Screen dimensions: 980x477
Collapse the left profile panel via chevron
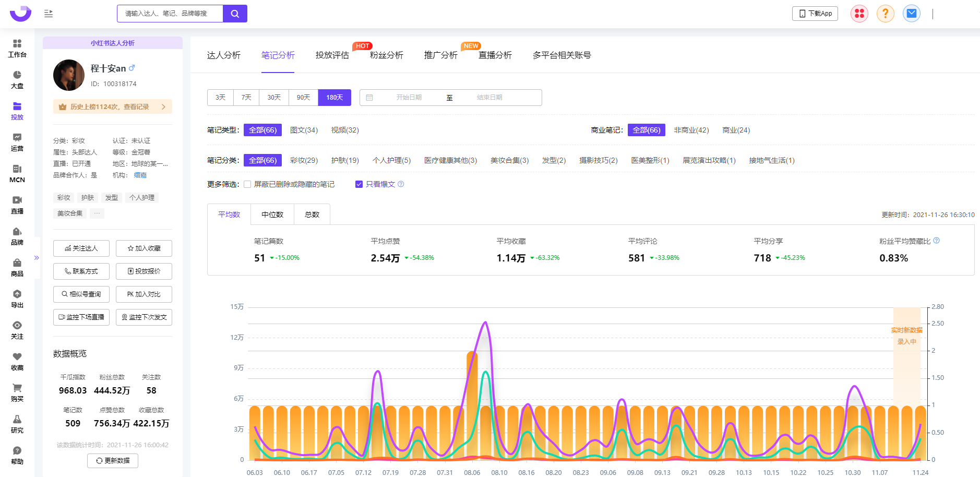tap(36, 257)
